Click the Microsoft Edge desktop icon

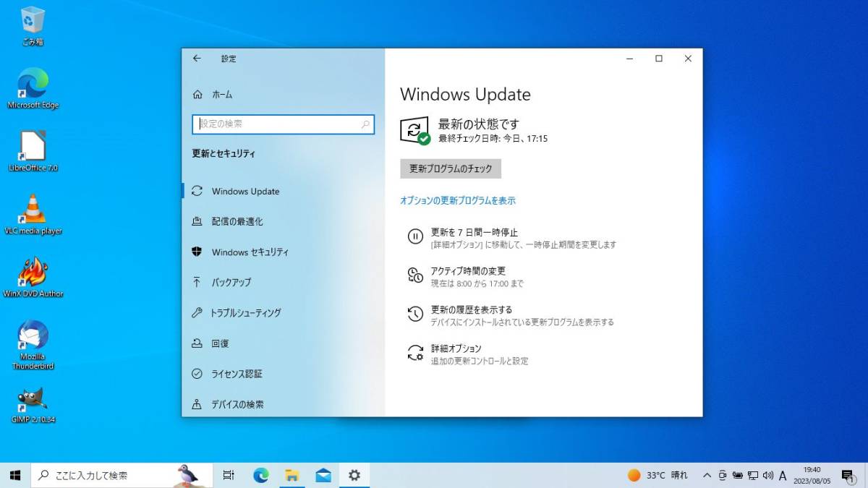[33, 88]
